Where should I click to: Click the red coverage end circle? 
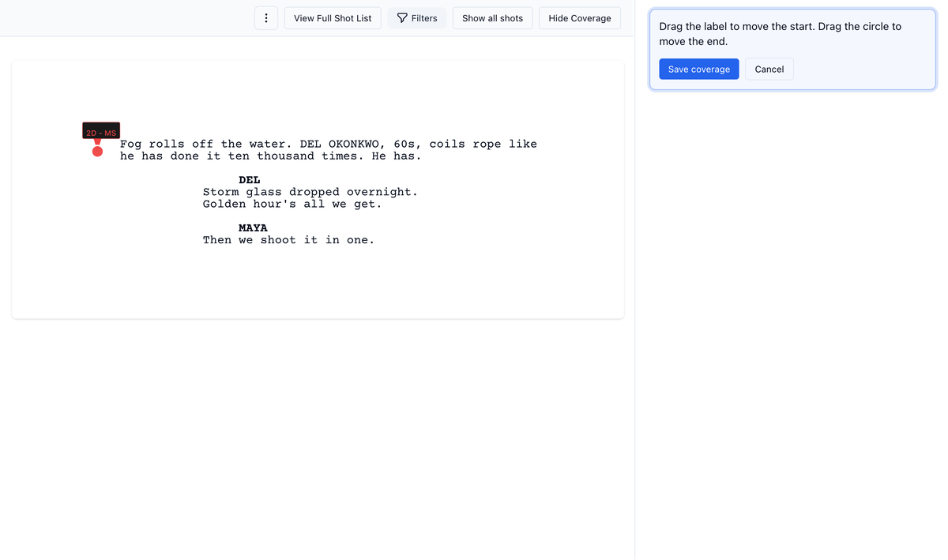pos(98,151)
